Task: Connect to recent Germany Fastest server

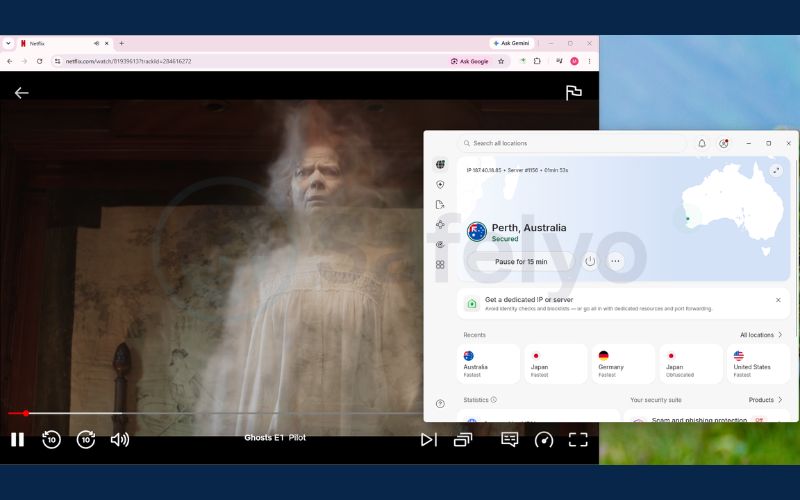Action: click(623, 364)
